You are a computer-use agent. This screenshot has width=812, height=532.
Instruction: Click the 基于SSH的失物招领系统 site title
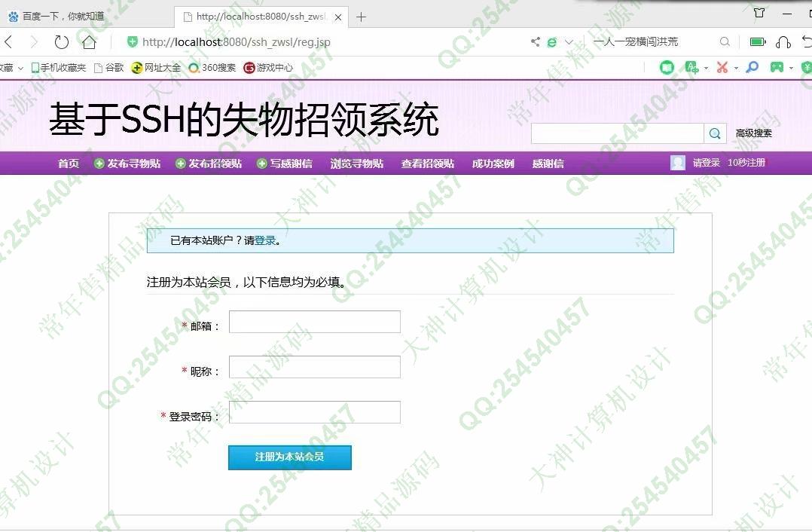(x=244, y=119)
